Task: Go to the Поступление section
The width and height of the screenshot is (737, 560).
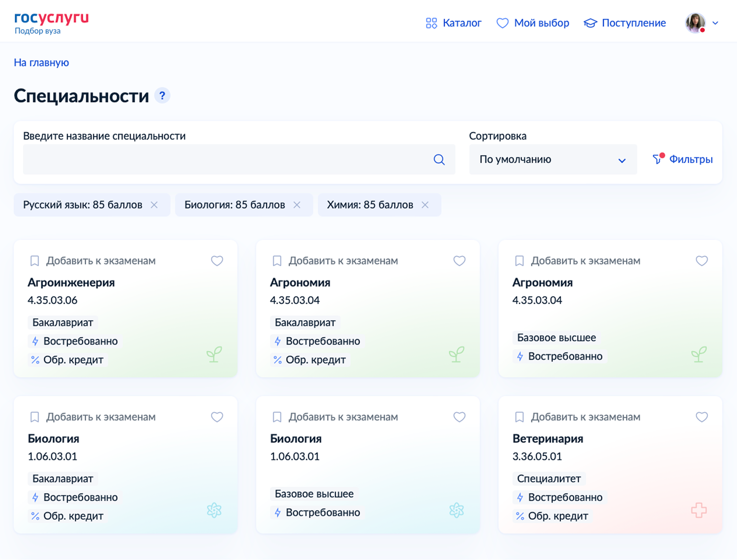Action: coord(625,23)
